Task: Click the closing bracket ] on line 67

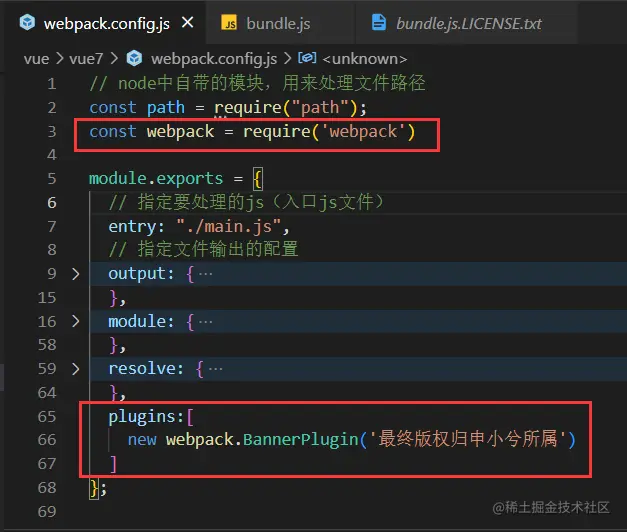Action: pos(114,464)
